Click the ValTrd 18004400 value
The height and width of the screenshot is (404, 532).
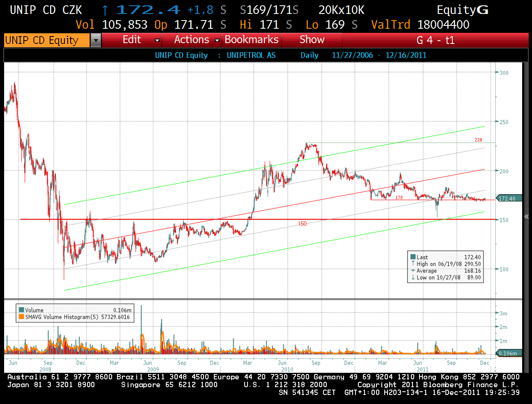(420, 25)
